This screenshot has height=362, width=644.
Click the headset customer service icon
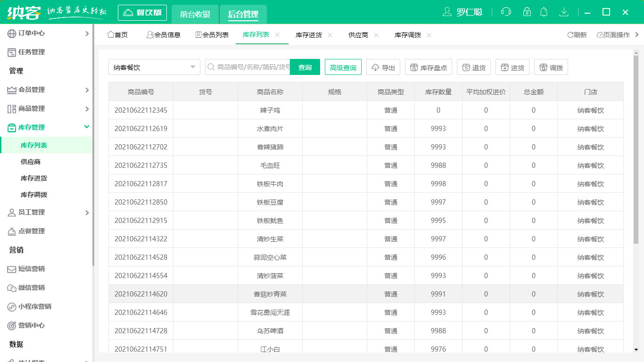[505, 12]
